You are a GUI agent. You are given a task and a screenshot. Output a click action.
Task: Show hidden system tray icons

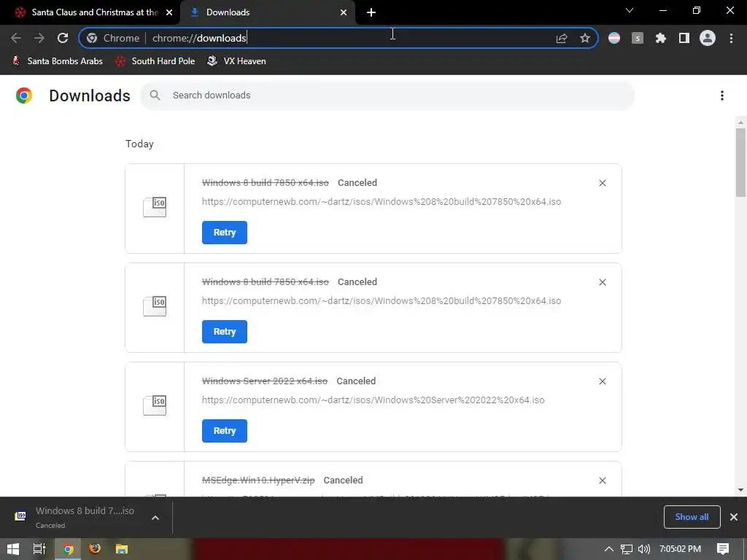(x=609, y=549)
